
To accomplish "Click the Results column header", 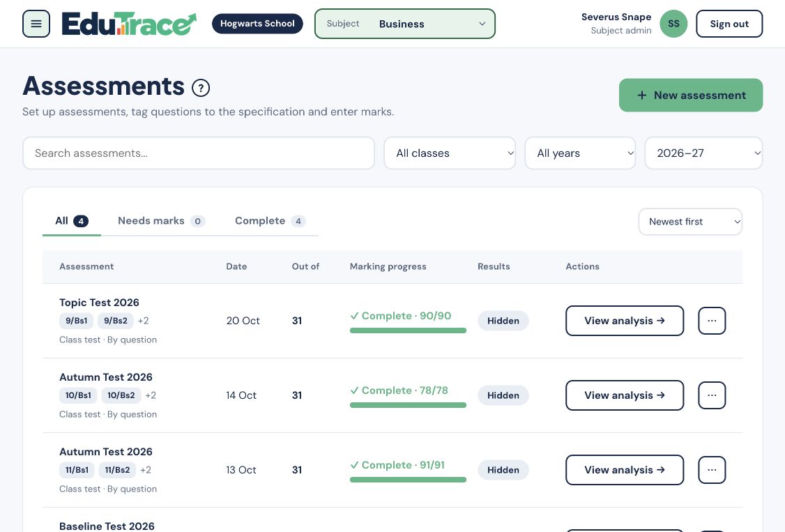I will tap(494, 266).
